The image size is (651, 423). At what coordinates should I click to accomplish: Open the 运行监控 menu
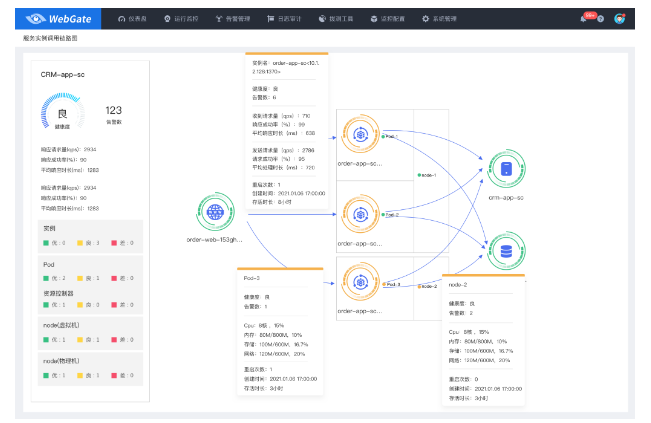tap(181, 19)
